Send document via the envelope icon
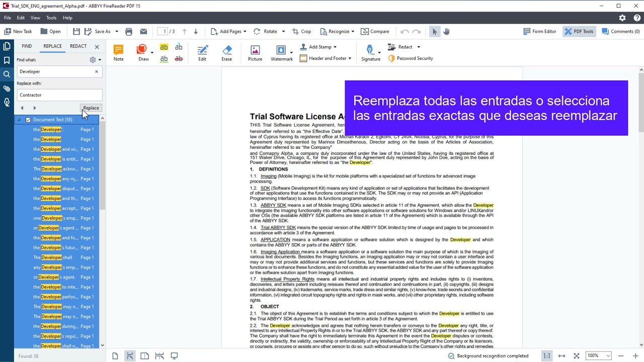This screenshot has height=362, width=644. click(x=143, y=31)
